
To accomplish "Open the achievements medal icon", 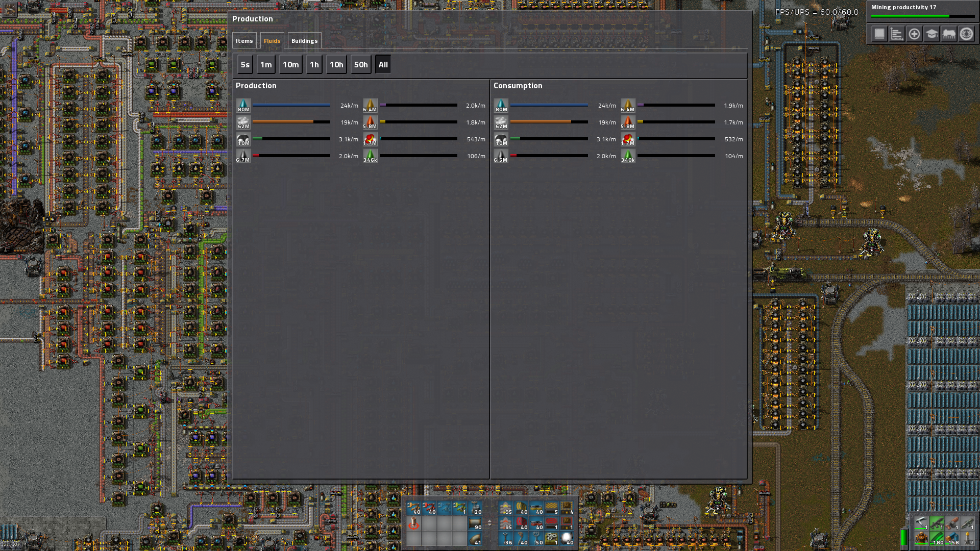I will [x=966, y=34].
